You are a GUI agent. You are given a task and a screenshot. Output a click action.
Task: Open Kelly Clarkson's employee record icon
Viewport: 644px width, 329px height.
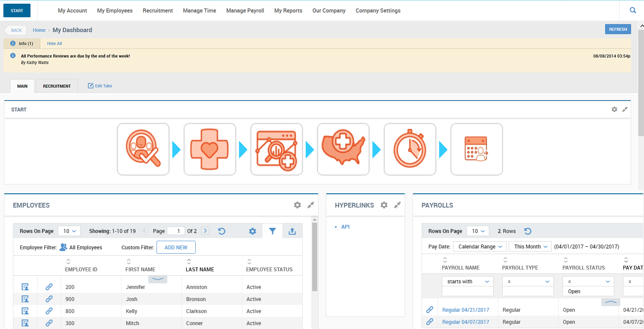(25, 311)
